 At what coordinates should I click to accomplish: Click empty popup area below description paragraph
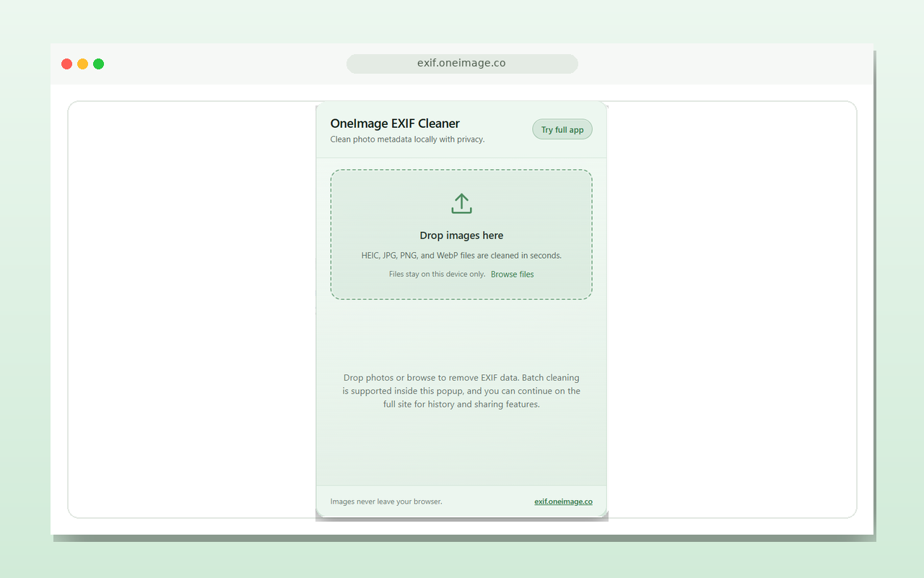point(461,448)
